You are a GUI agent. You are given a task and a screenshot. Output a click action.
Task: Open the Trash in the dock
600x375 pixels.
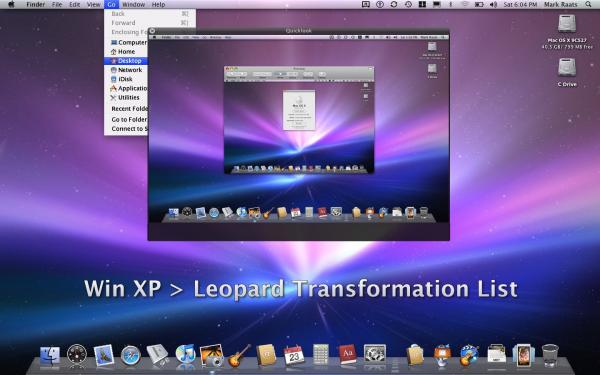[550, 355]
